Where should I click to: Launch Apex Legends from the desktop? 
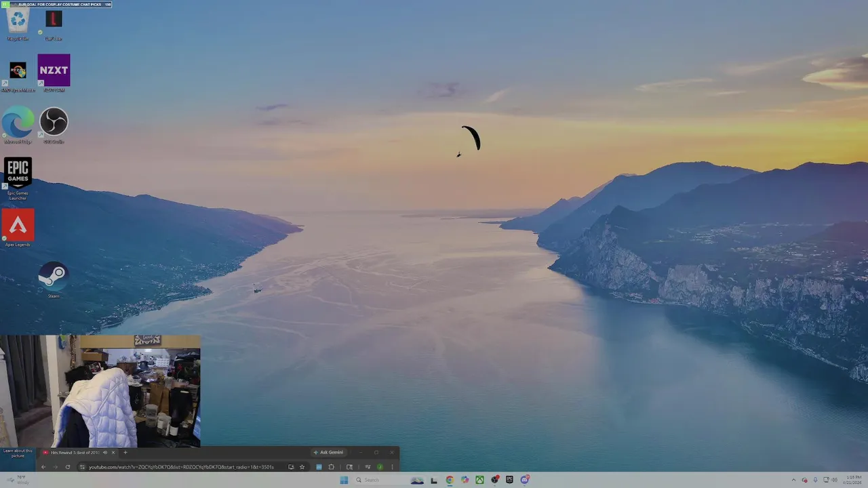point(18,228)
